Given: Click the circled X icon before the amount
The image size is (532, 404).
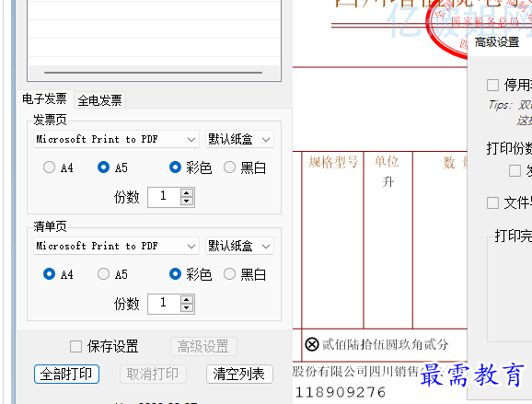Looking at the screenshot, I should (x=312, y=344).
